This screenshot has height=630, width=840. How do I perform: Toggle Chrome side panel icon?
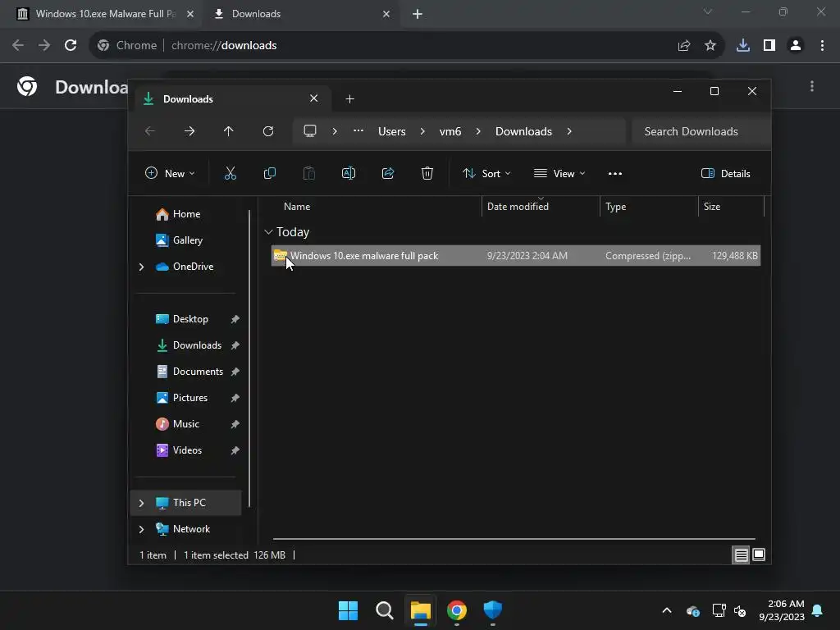click(x=769, y=46)
